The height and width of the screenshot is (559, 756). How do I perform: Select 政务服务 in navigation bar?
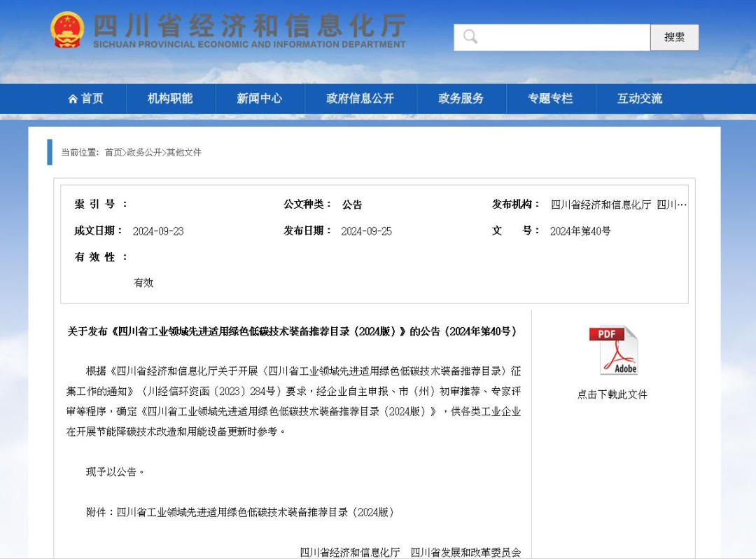[x=461, y=99]
